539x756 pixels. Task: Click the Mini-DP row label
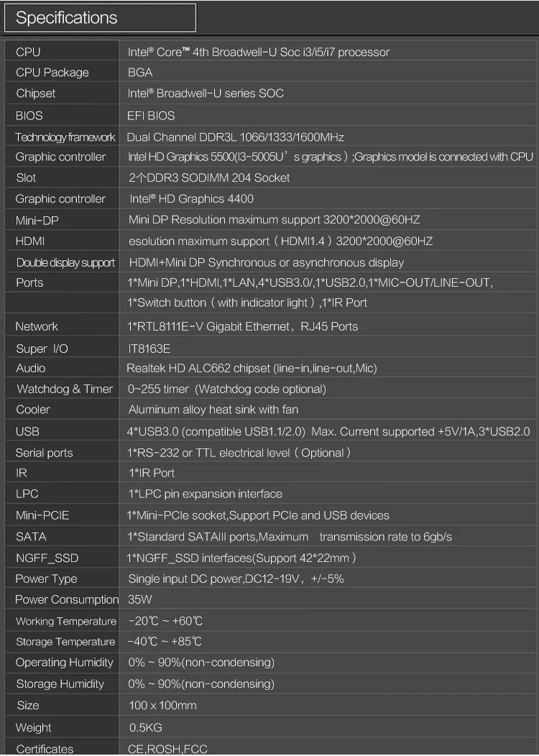37,221
